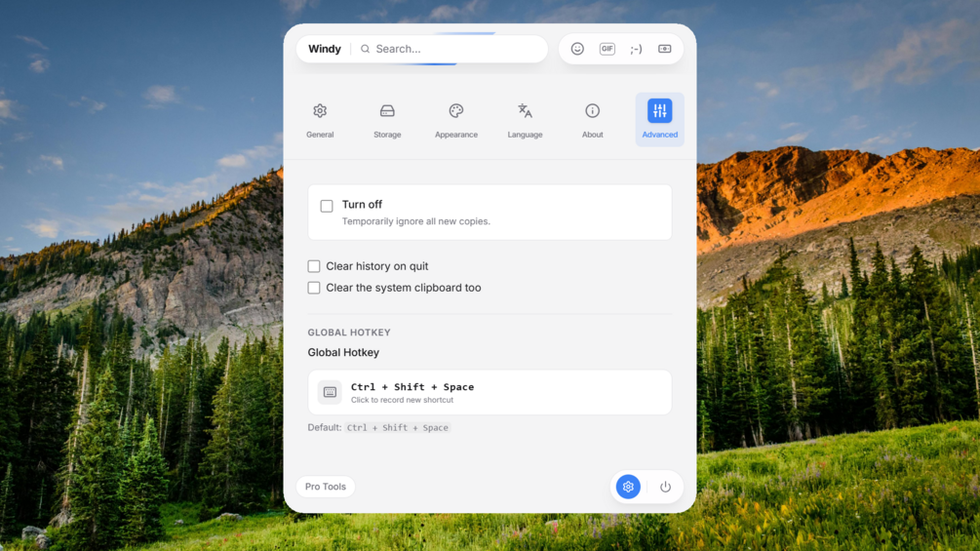Image resolution: width=980 pixels, height=551 pixels.
Task: Click the Global Hotkey label
Action: [343, 352]
